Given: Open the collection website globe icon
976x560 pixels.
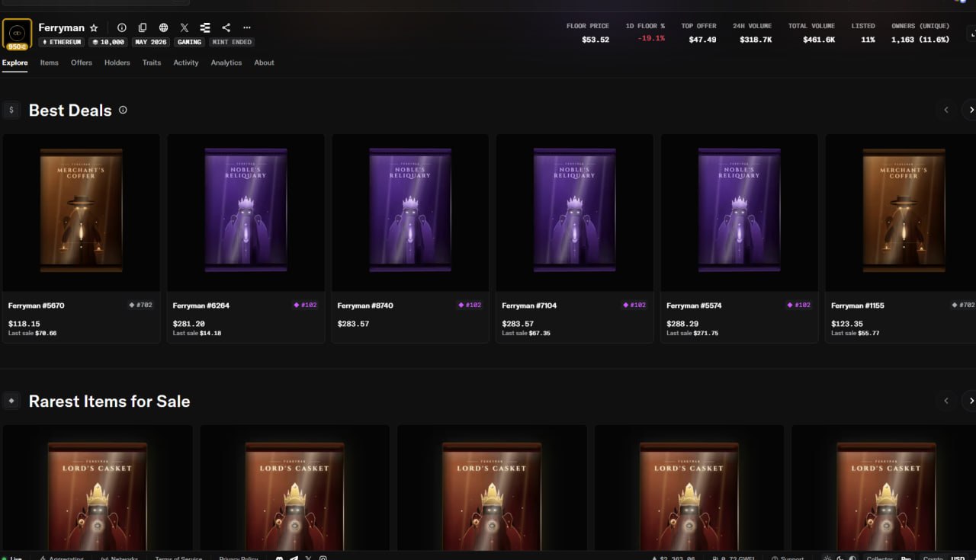Looking at the screenshot, I should [x=163, y=27].
